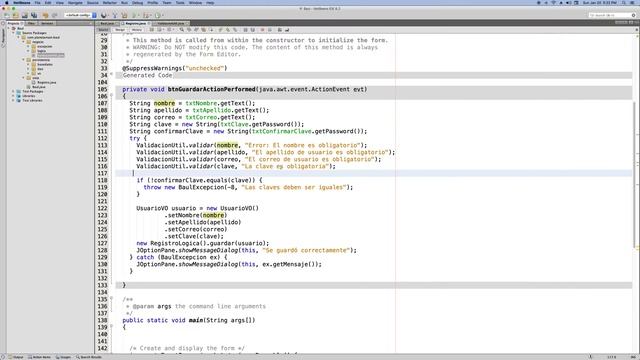Switch to the Baul.java editor tab

coord(107,23)
